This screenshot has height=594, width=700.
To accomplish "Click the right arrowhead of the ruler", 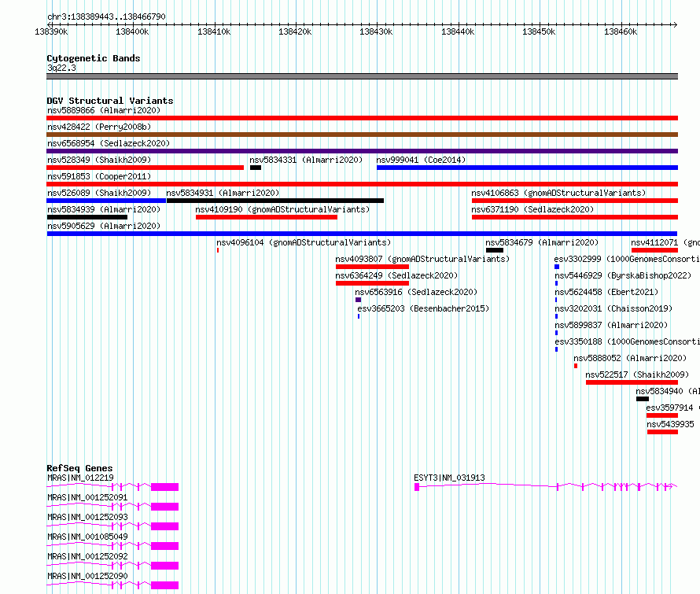I will 675,24.
